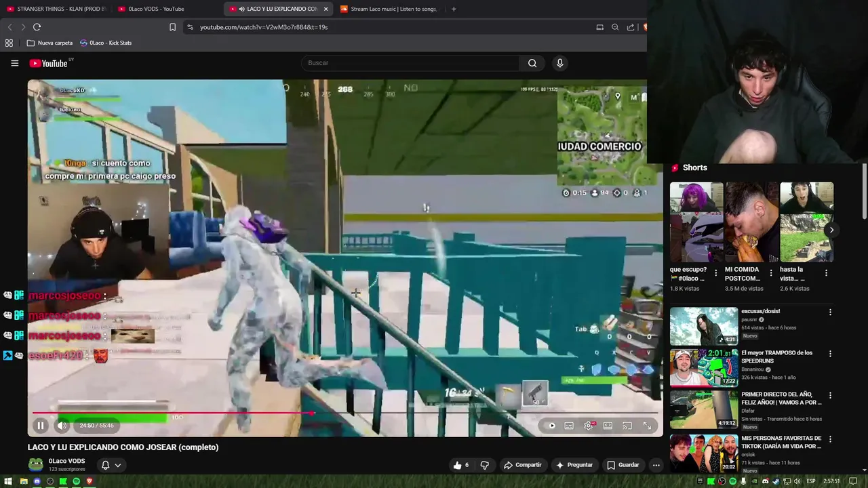The height and width of the screenshot is (488, 868).
Task: Open the Preguntar AI assistant
Action: click(574, 465)
